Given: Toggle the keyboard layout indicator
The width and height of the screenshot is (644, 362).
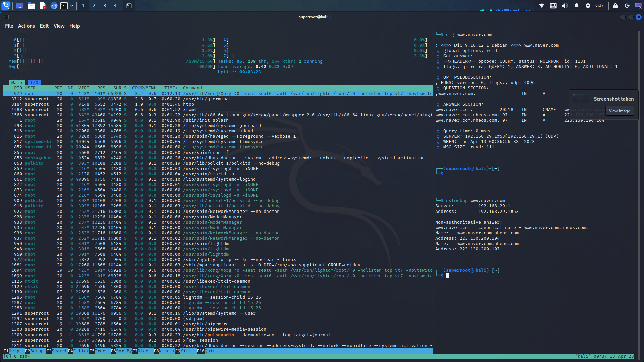Looking at the screenshot, I should coord(553,5).
